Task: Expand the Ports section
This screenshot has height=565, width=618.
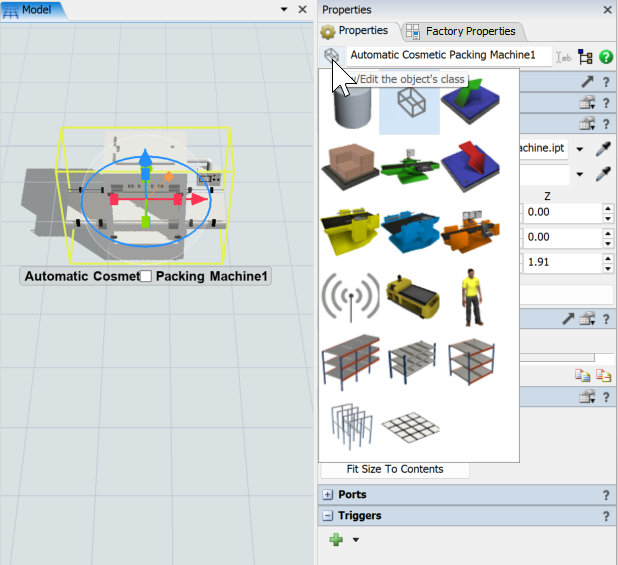Action: [328, 495]
